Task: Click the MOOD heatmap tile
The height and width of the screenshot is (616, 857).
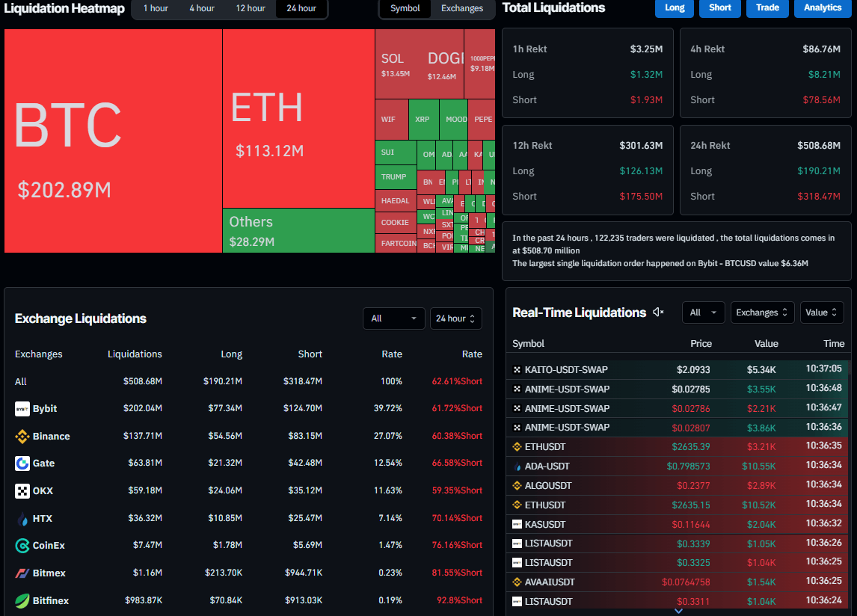Action: coord(454,119)
